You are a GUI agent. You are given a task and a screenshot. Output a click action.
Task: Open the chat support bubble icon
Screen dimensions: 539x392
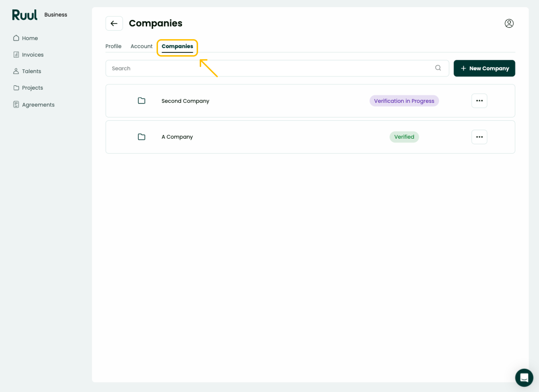coord(524,377)
